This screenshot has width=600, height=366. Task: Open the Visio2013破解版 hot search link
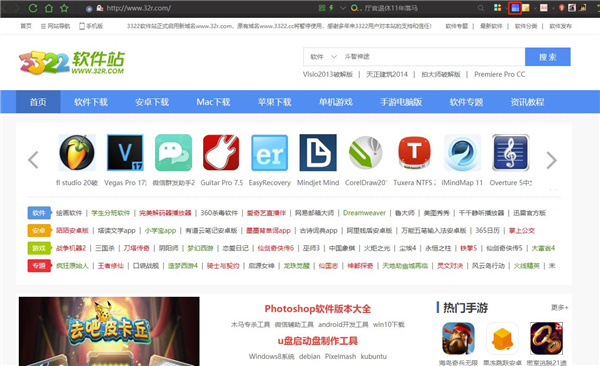(328, 74)
